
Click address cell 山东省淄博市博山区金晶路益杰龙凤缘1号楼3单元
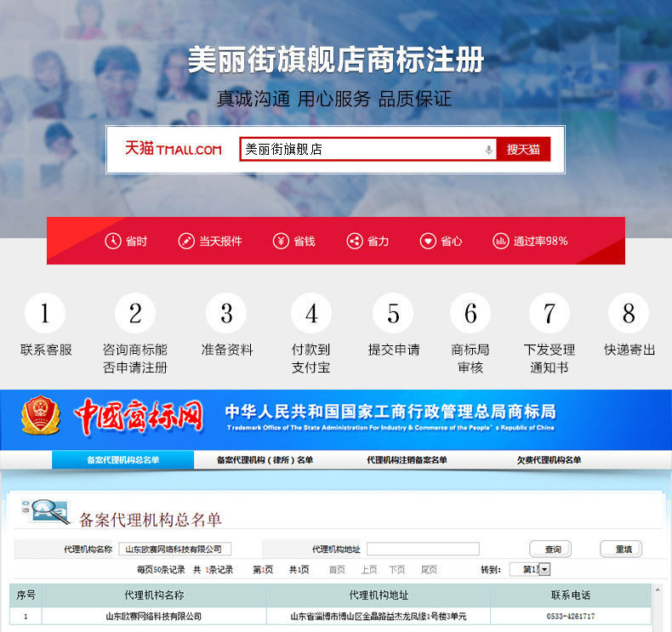(379, 616)
